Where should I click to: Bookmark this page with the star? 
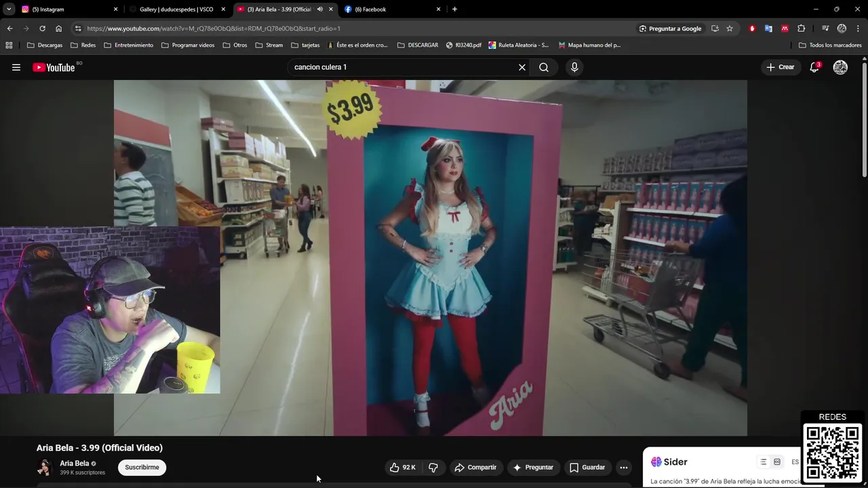730,28
